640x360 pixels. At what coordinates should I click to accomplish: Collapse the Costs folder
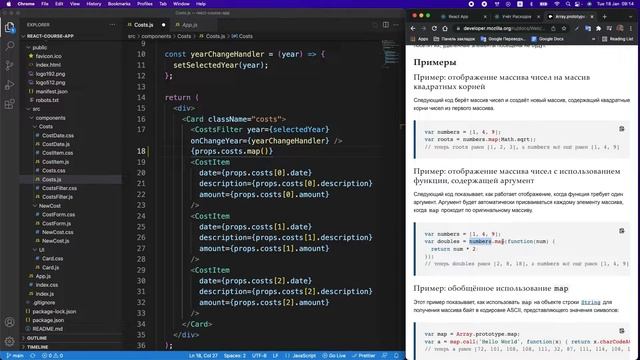pyautogui.click(x=46, y=127)
